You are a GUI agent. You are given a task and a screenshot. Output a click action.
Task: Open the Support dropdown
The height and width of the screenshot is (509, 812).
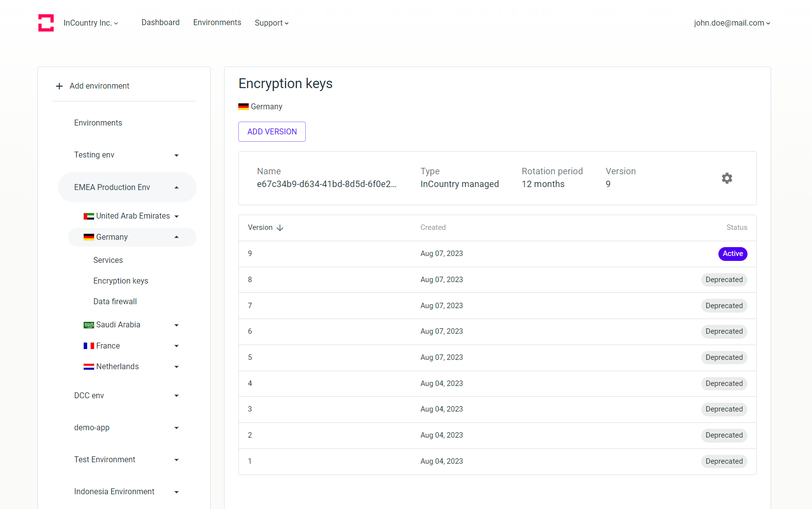[x=271, y=23]
